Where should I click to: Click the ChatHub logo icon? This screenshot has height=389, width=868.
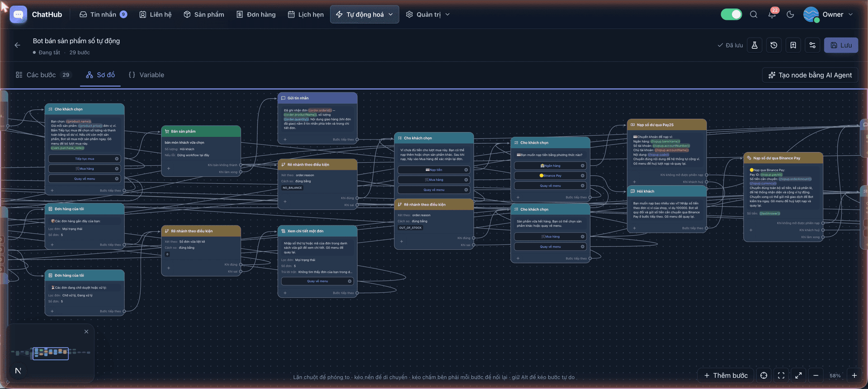tap(18, 14)
